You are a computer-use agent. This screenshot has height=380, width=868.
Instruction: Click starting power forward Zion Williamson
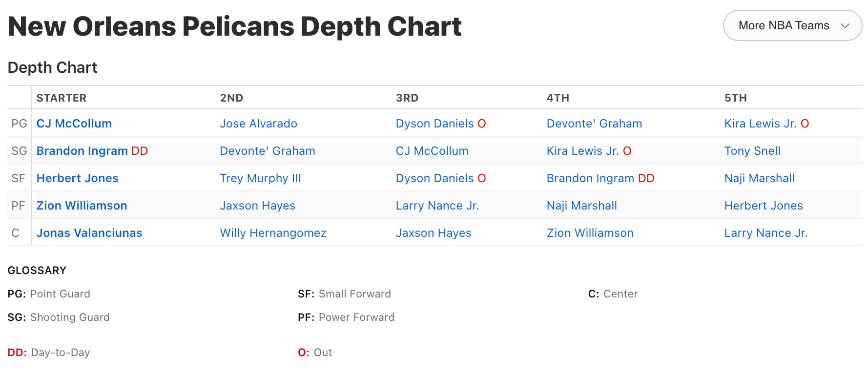[82, 206]
